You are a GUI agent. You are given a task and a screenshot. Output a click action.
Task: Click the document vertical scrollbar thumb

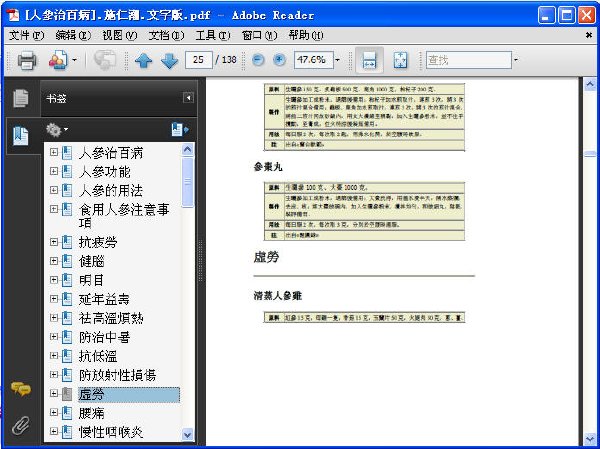pyautogui.click(x=590, y=154)
